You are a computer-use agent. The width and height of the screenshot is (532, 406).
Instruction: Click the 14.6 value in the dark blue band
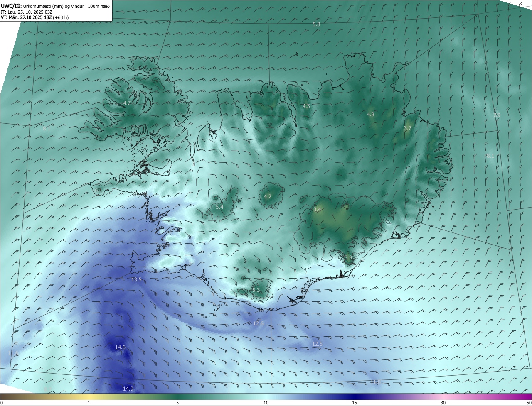click(x=120, y=347)
